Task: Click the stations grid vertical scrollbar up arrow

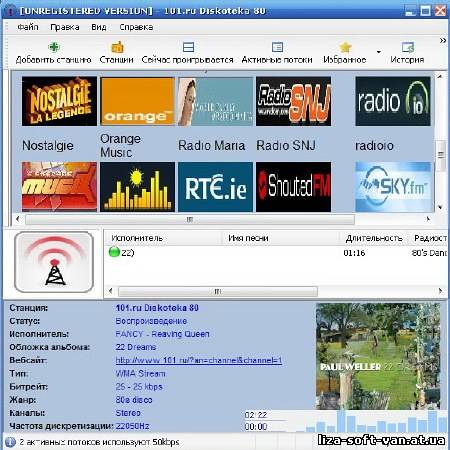Action: [x=440, y=76]
